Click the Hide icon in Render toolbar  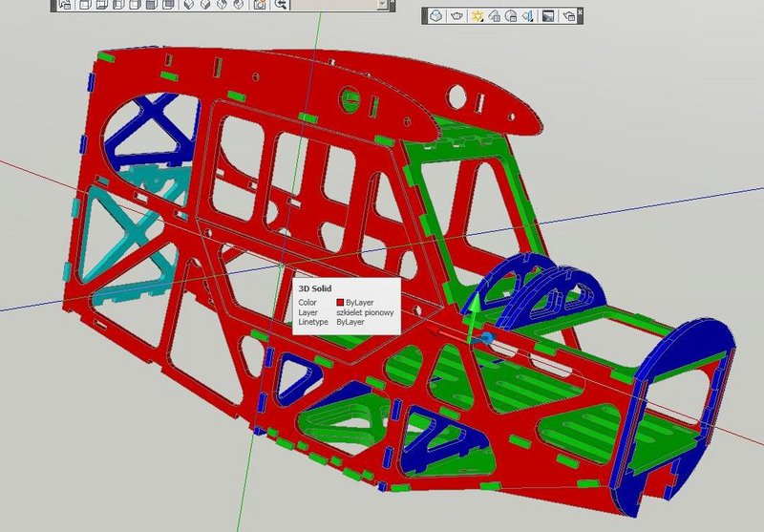click(x=435, y=16)
